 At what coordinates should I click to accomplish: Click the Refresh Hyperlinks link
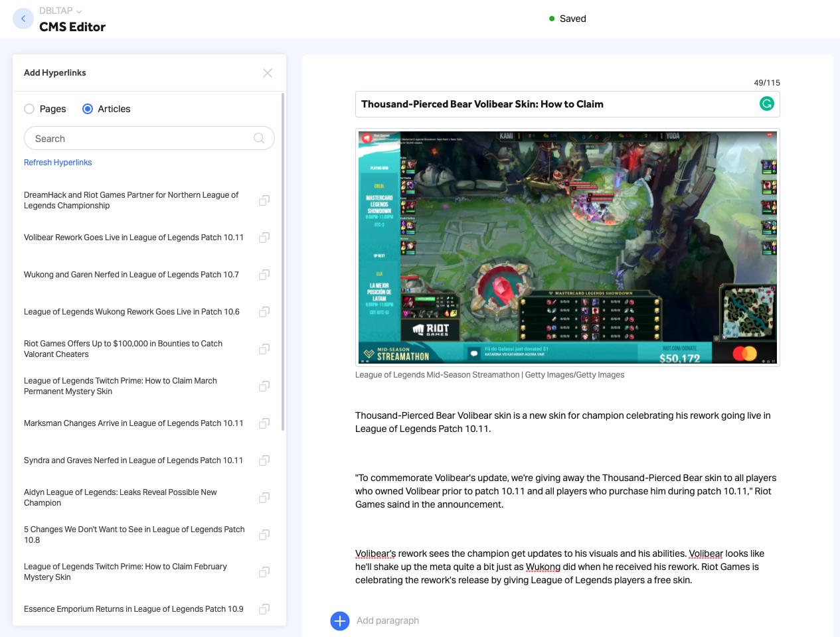(x=58, y=163)
